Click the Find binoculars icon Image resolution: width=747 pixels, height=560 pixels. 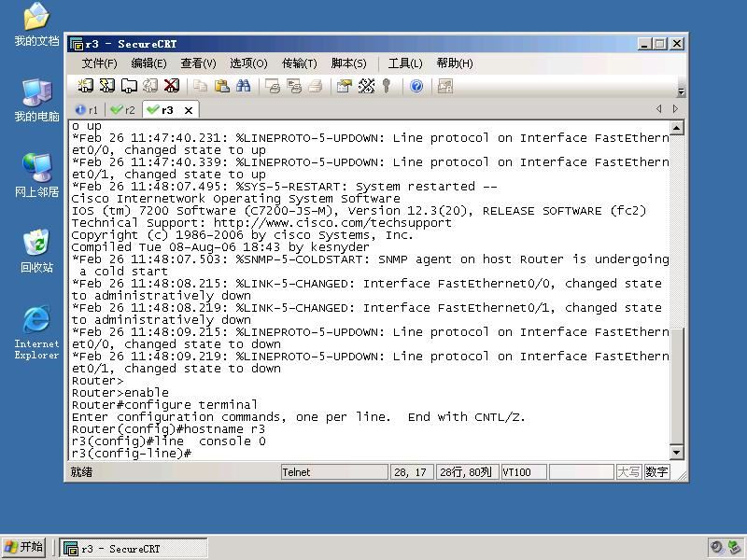coord(243,86)
